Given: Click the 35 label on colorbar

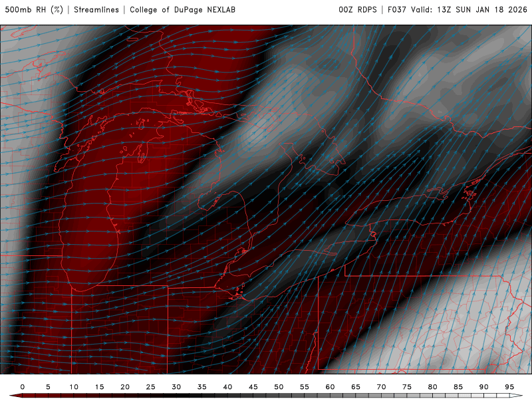Looking at the screenshot, I should click(x=202, y=387).
